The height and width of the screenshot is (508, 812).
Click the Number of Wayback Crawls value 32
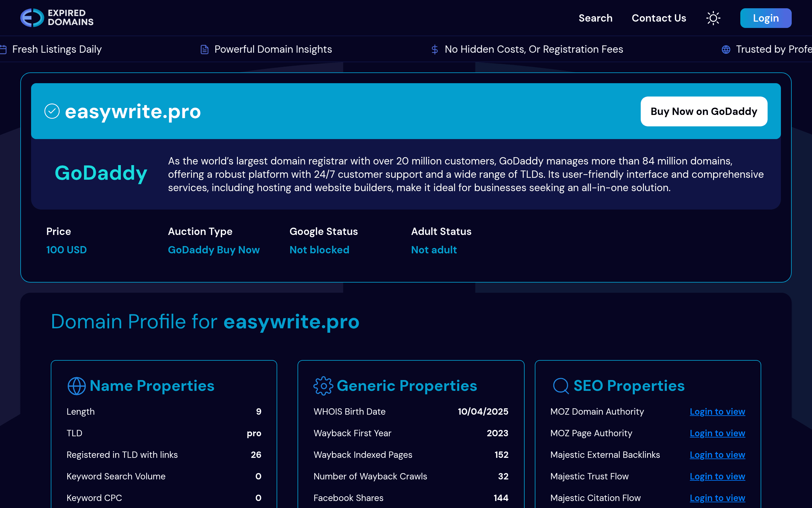point(503,476)
